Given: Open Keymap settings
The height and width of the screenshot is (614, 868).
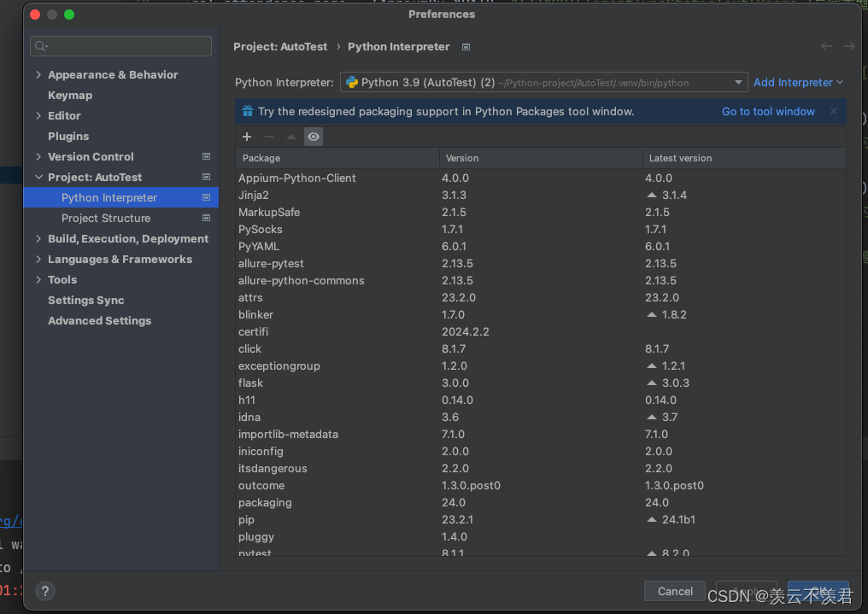Looking at the screenshot, I should 70,95.
